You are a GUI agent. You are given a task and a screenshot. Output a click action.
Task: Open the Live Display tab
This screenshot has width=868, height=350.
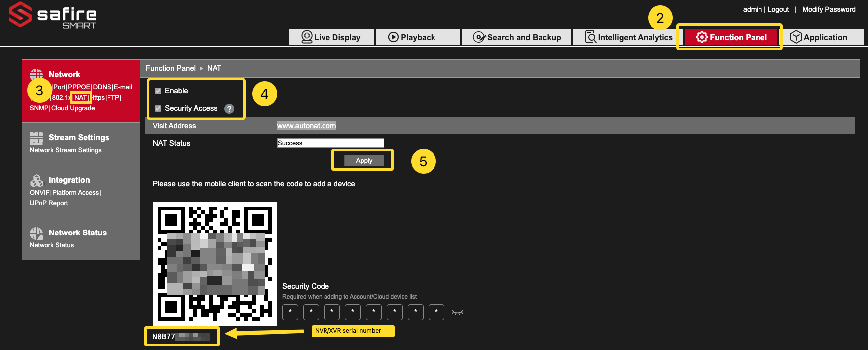click(331, 37)
